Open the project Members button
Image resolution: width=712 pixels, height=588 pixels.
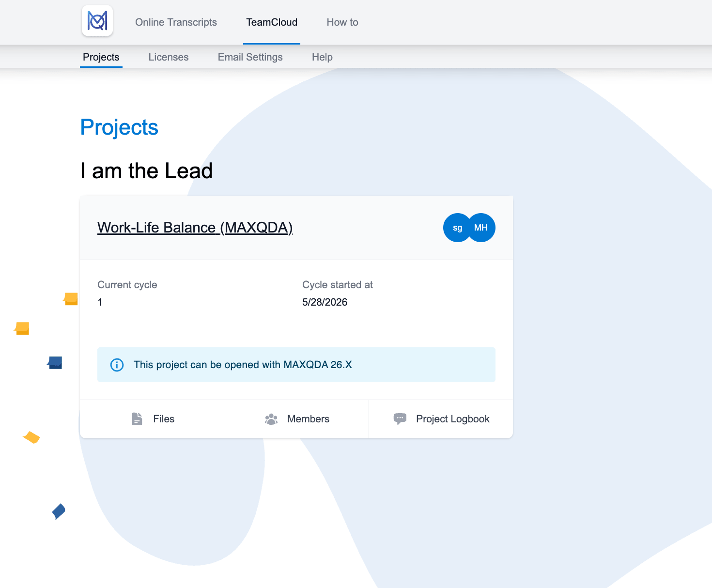point(296,419)
